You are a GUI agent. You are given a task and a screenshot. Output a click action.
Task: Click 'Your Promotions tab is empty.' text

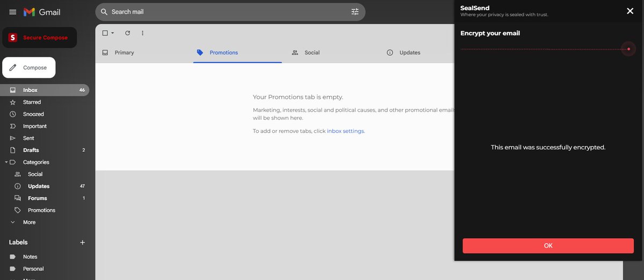(298, 97)
